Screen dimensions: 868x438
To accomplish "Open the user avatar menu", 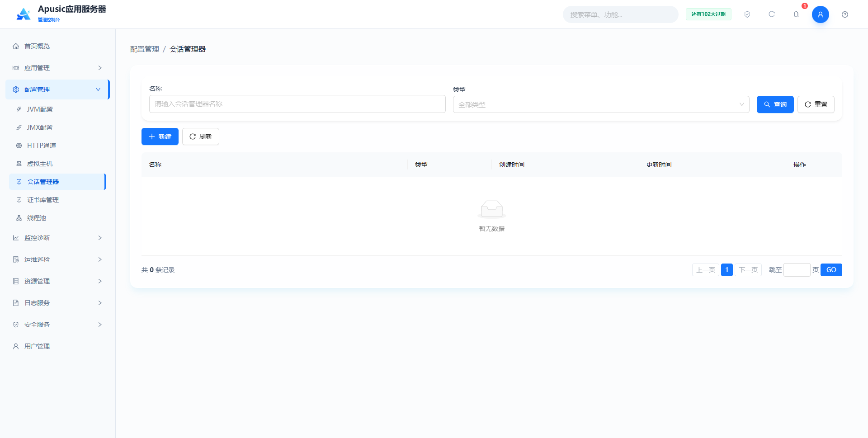I will [x=821, y=14].
